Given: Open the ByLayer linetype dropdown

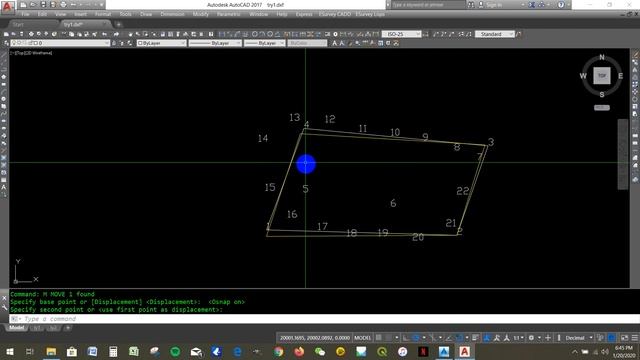Looking at the screenshot, I should 215,43.
